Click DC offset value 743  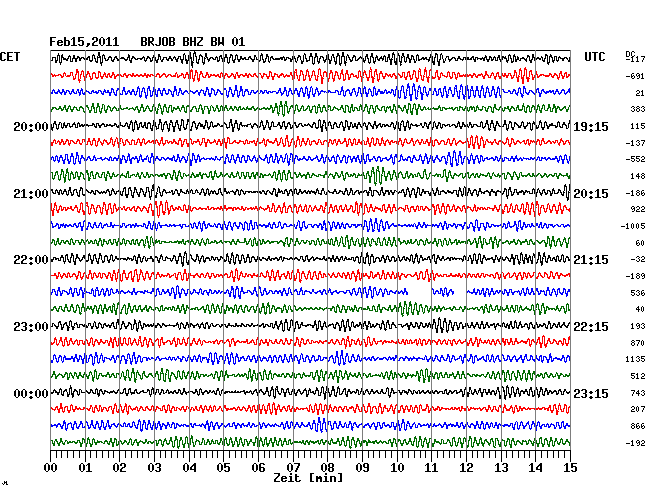(x=638, y=393)
